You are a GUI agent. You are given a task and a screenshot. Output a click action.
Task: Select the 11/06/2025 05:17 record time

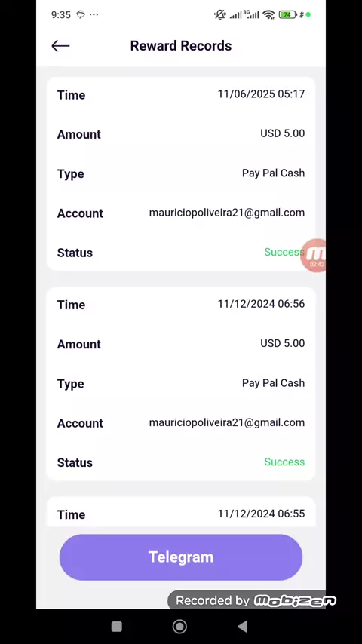tap(261, 94)
